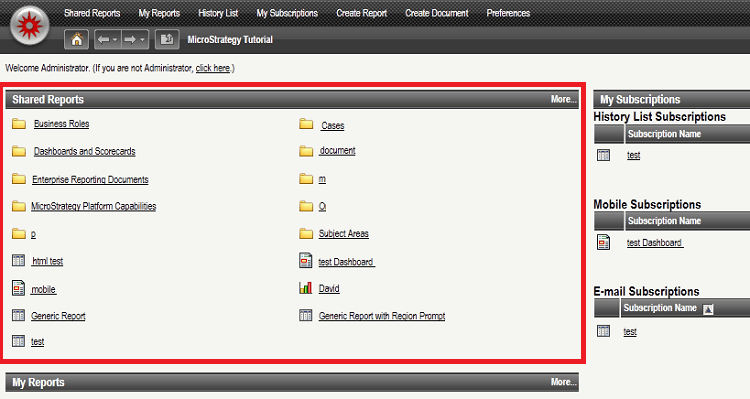Open the mobile document link
The height and width of the screenshot is (399, 750).
44,289
